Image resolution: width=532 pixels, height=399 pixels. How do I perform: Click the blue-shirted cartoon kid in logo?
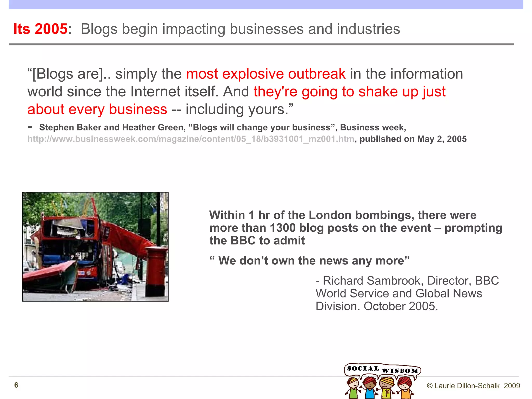tap(369, 389)
